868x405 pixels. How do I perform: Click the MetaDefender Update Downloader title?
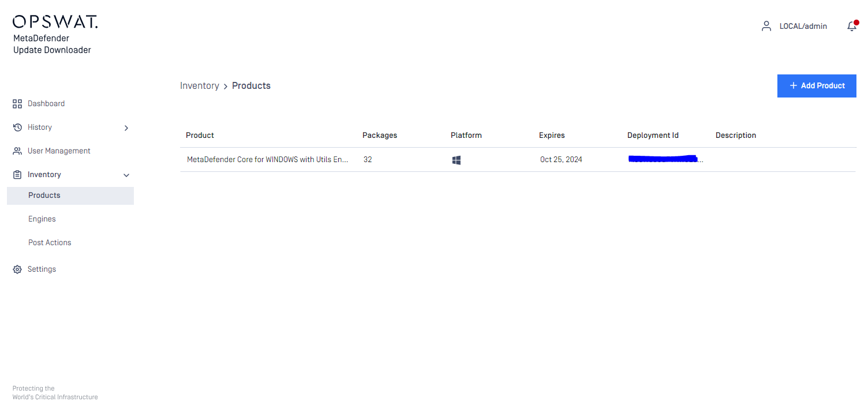pos(52,44)
